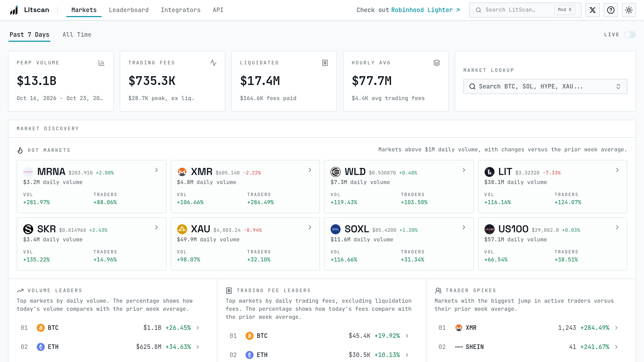Switch to the Markets tab

pos(84,10)
